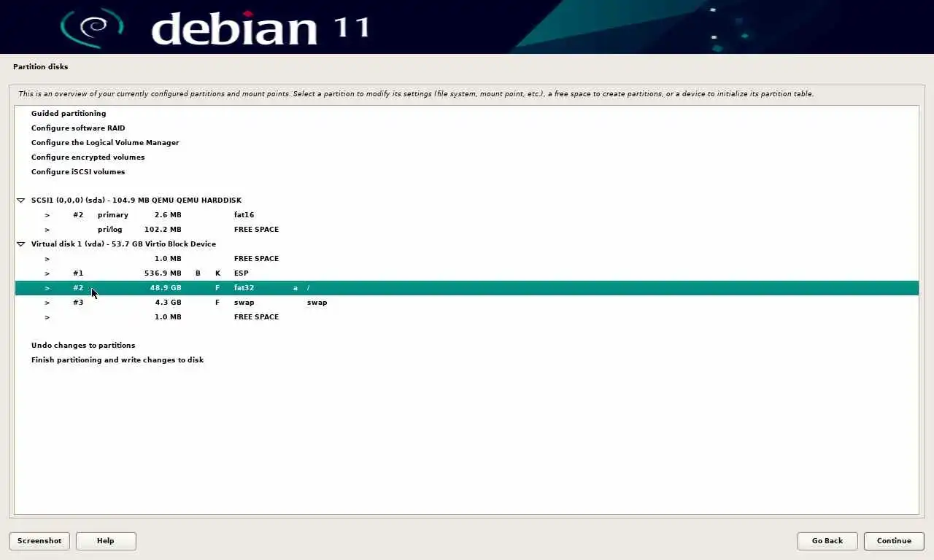This screenshot has height=560, width=934.
Task: Choose Configure encrypted volumes
Action: 467,157
